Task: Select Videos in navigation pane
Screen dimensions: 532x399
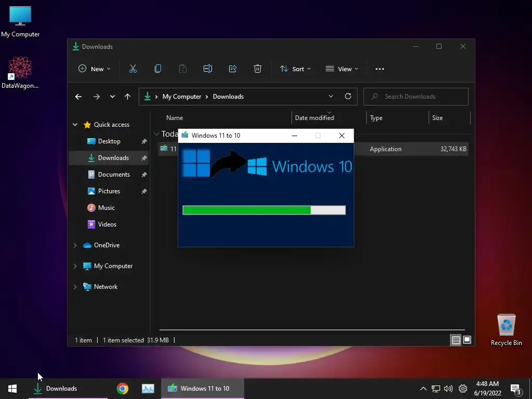Action: pos(109,224)
